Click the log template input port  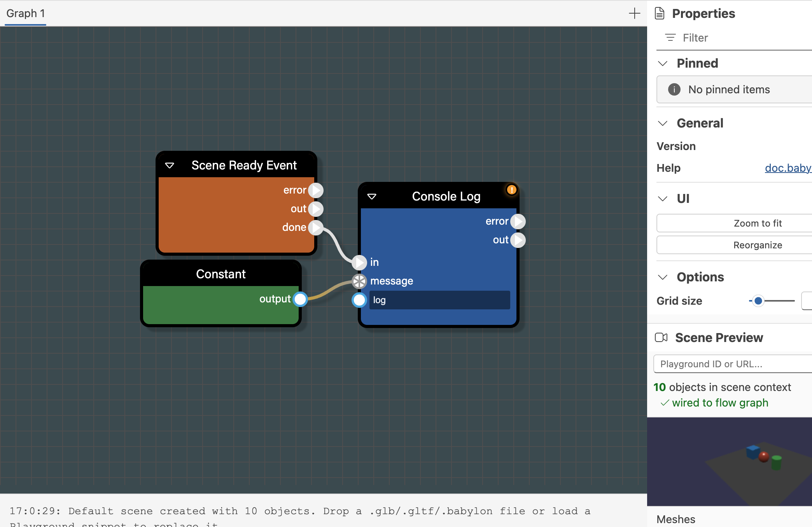point(359,300)
